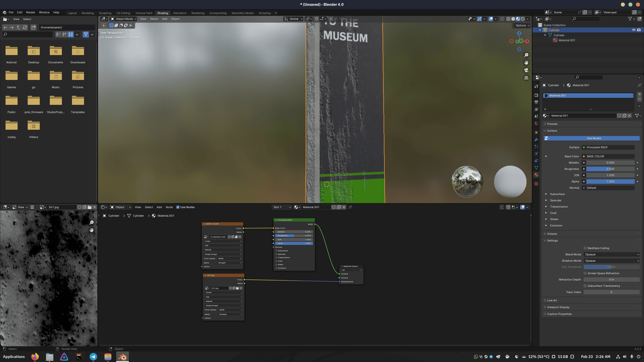Click the file browser refresh icon
Screen dimensions: 644x362
click(25, 27)
